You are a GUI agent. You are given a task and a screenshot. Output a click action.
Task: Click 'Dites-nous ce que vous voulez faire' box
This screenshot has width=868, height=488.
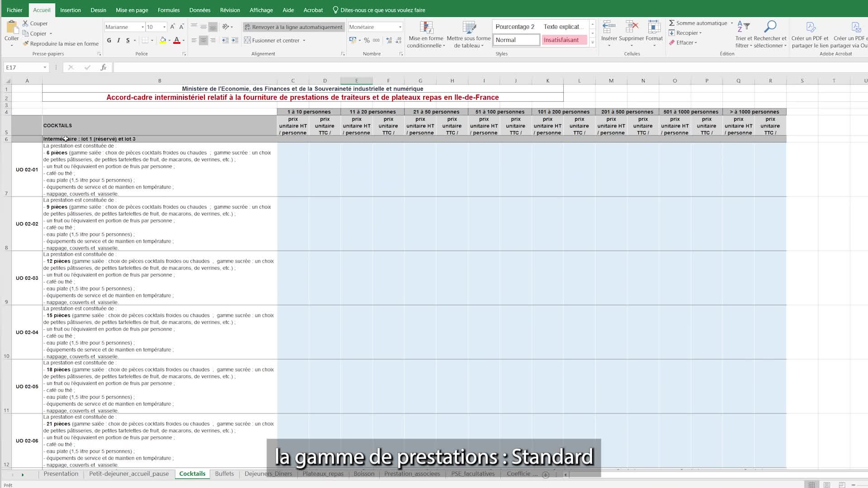click(379, 10)
